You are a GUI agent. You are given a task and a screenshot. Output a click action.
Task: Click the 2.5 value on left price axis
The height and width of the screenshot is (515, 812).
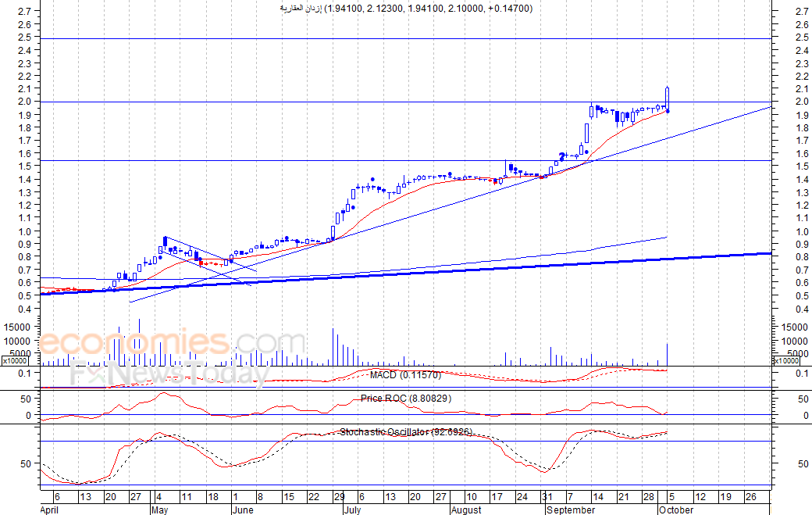pos(25,38)
